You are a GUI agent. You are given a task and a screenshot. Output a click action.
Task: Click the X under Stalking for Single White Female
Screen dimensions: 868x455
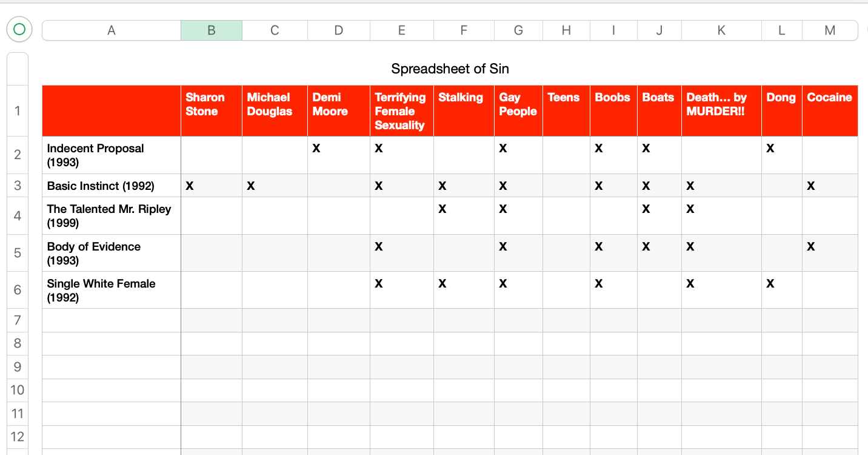pos(442,283)
